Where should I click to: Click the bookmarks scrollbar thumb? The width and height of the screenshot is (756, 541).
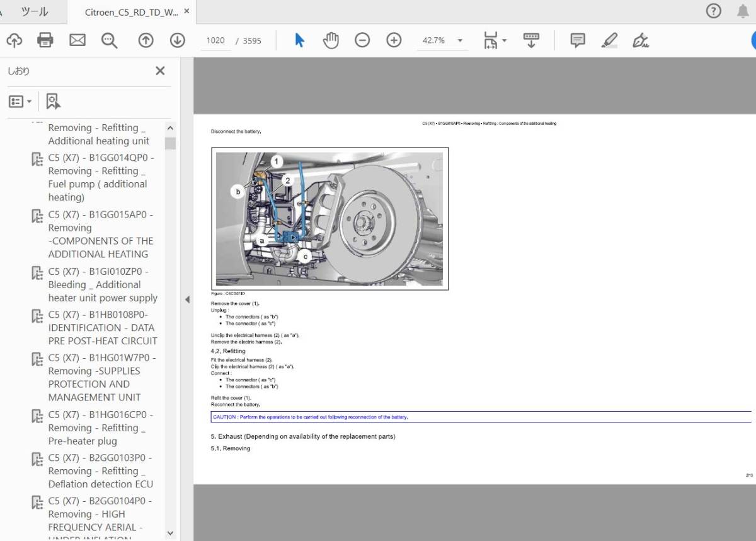170,143
